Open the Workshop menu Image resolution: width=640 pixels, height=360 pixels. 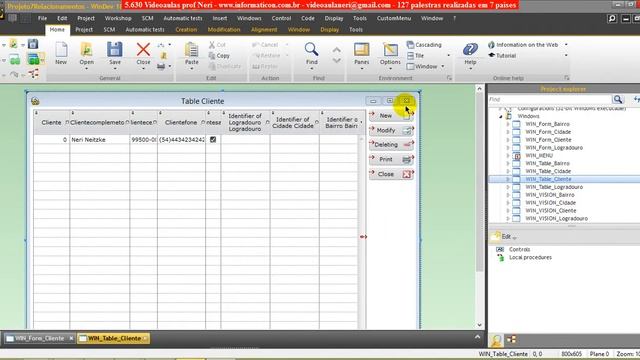tap(118, 18)
